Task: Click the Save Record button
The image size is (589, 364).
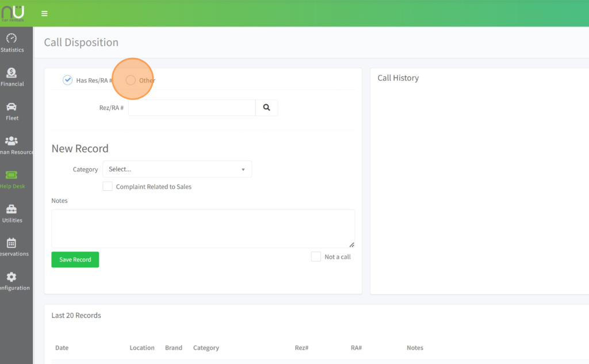Action: [x=75, y=259]
